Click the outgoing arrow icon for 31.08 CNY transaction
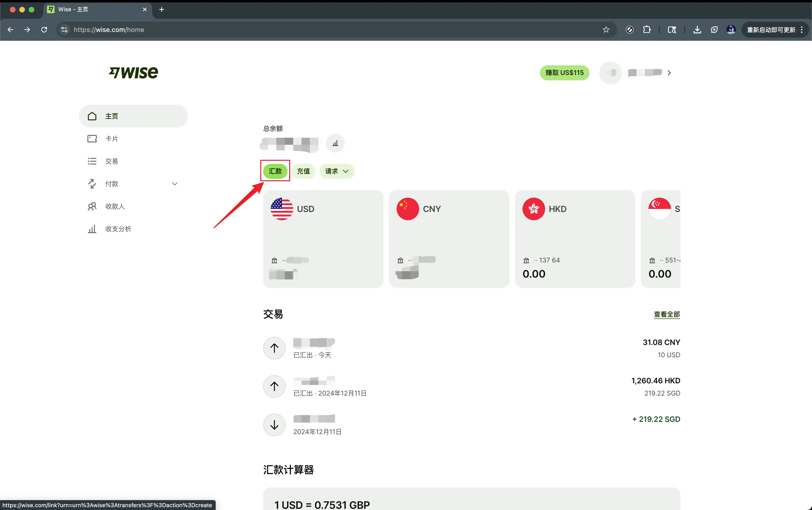The image size is (812, 510). [x=274, y=348]
